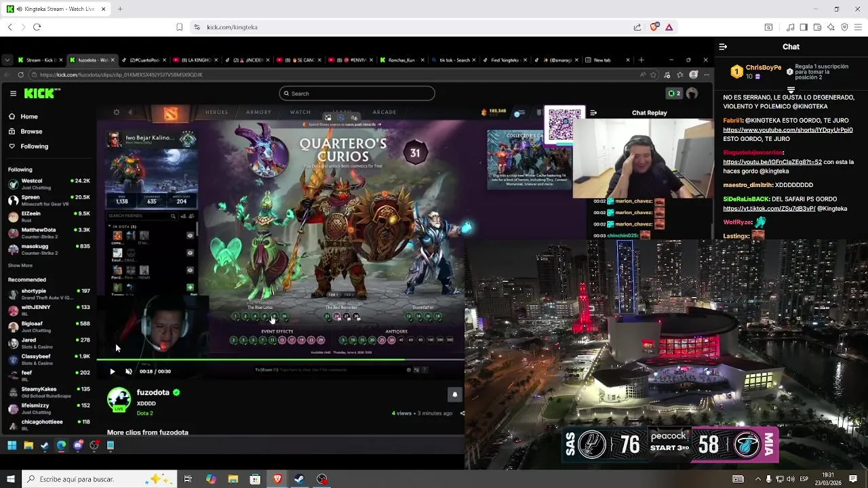Expand Show More under Following
Viewport: 868px width, 488px height.
[x=20, y=266]
